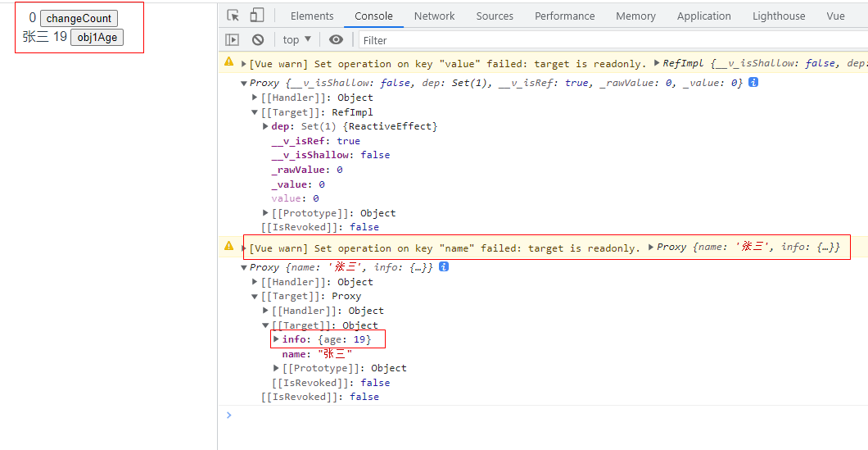Switch to the Elements tab
Screen dimensions: 868x450
[x=312, y=16]
